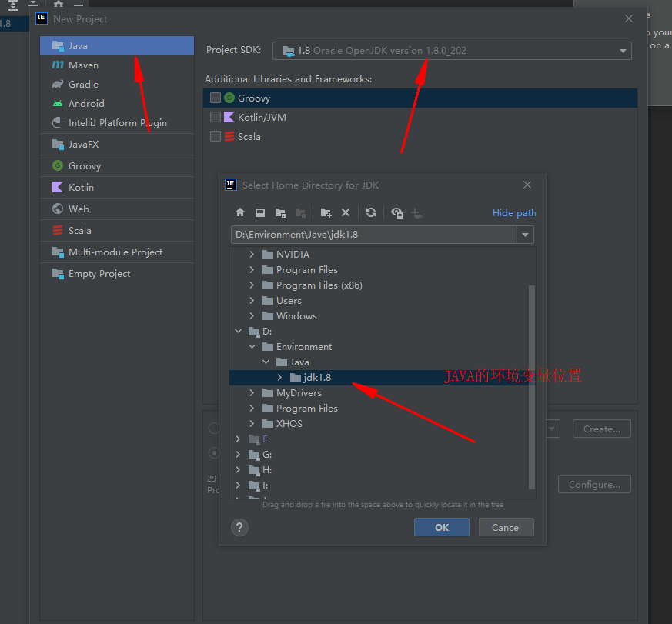
Task: Open path history dropdown arrow
Action: coord(525,235)
